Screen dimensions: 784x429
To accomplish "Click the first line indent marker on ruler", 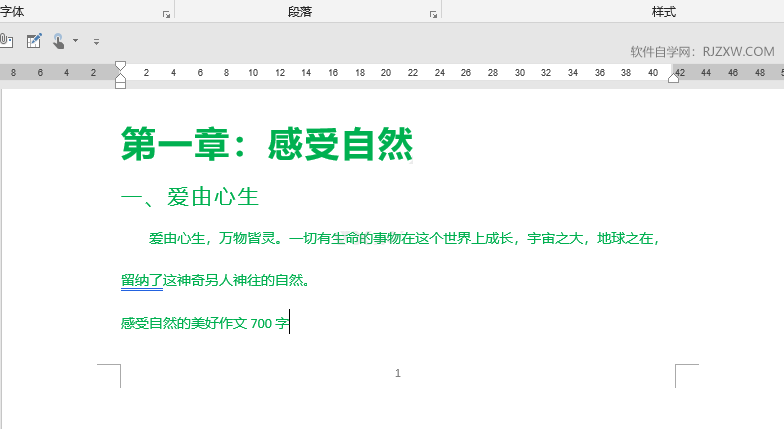I will pos(120,66).
